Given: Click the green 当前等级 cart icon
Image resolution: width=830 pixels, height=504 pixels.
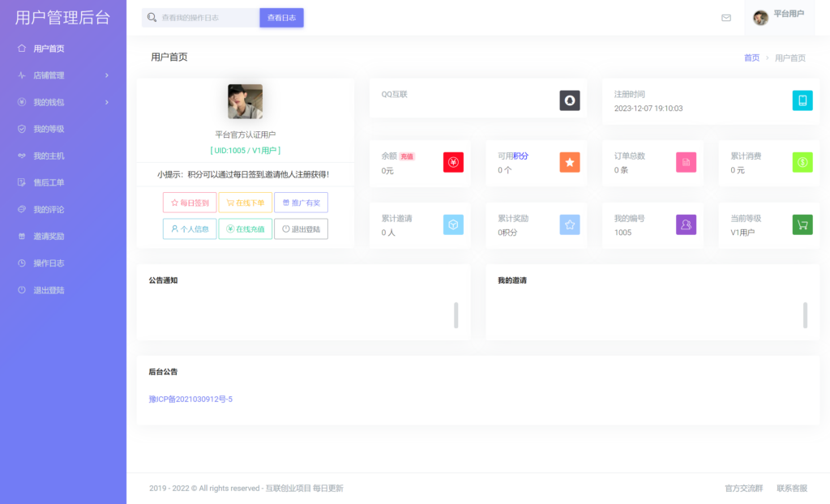Looking at the screenshot, I should click(x=802, y=224).
